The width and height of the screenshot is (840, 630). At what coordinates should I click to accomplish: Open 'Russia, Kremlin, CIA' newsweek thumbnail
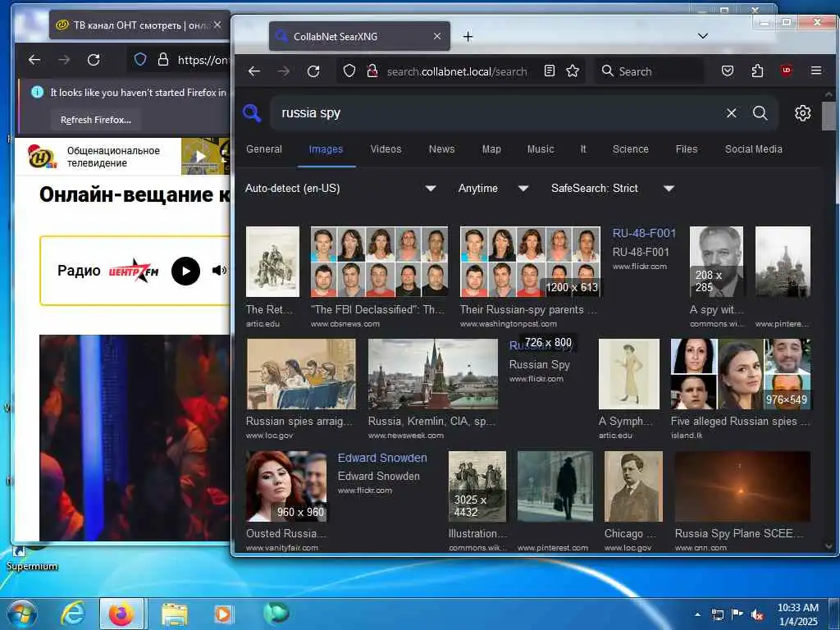click(x=433, y=374)
